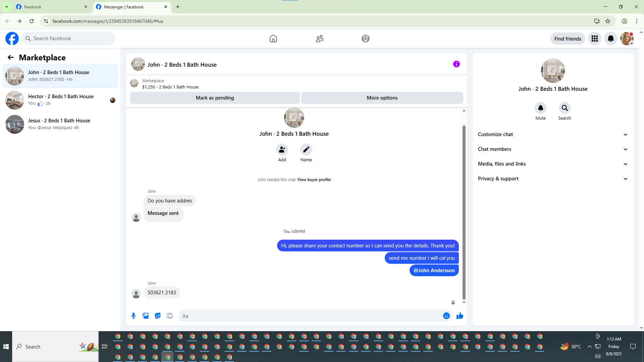Image resolution: width=644 pixels, height=362 pixels.
Task: Open Hector 2 Beds 1 Bath House chat
Action: point(60,100)
